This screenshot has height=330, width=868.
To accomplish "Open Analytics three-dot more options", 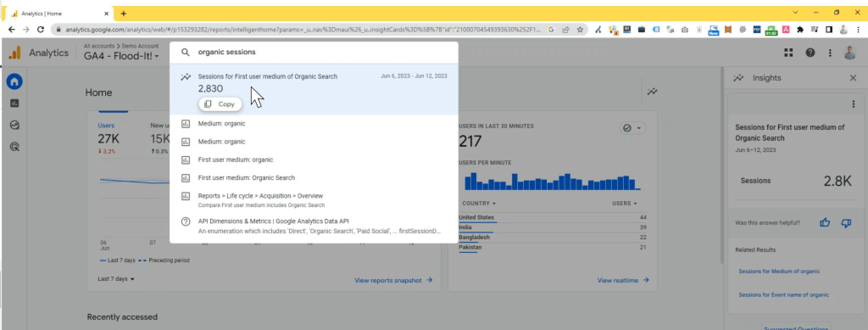I will 829,53.
